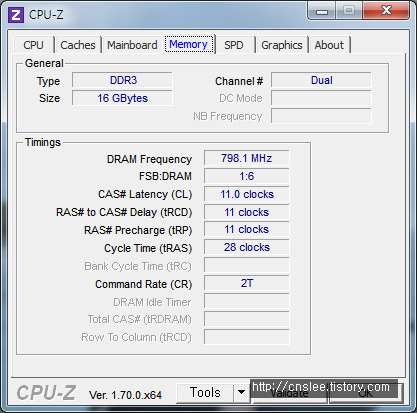The width and height of the screenshot is (417, 413).
Task: Click the DRAM Frequency value 798.1 MHz
Action: click(x=247, y=158)
